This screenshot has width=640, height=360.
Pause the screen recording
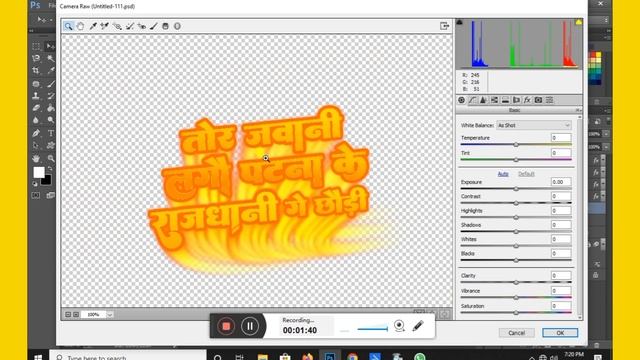coord(249,326)
